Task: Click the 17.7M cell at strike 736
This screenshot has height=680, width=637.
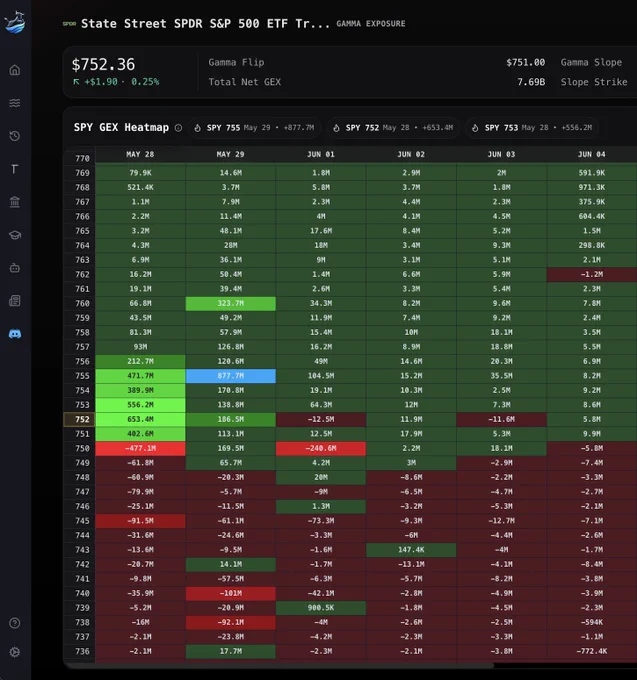Action: 231,651
